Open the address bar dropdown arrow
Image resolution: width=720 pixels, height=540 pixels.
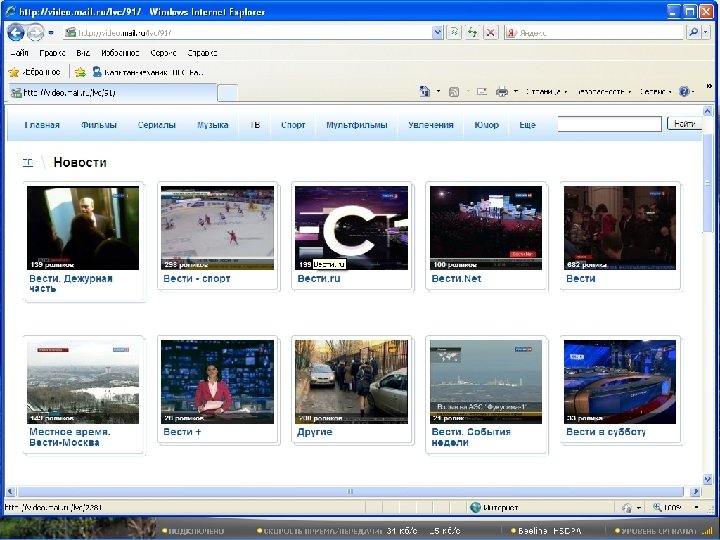click(436, 32)
